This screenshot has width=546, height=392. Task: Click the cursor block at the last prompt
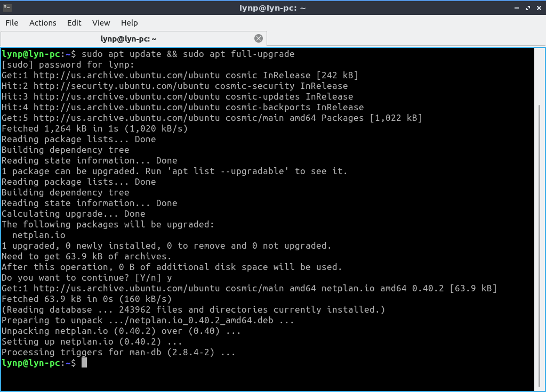tap(84, 363)
